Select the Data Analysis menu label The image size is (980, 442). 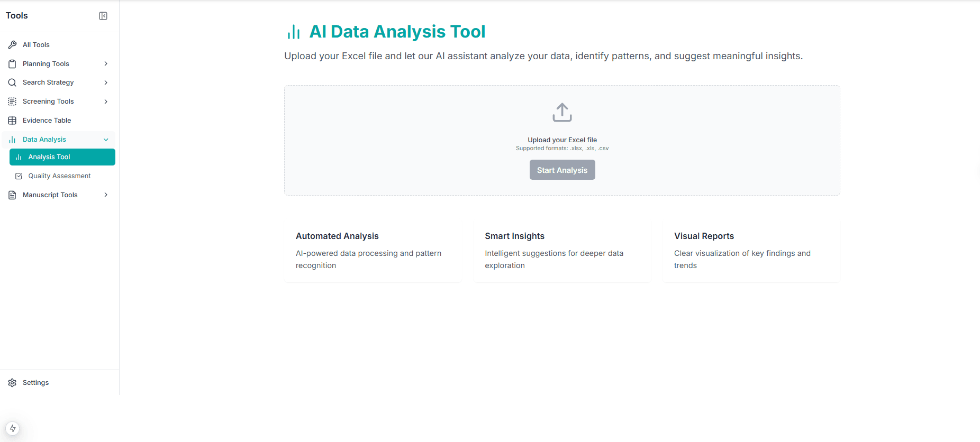click(x=44, y=140)
